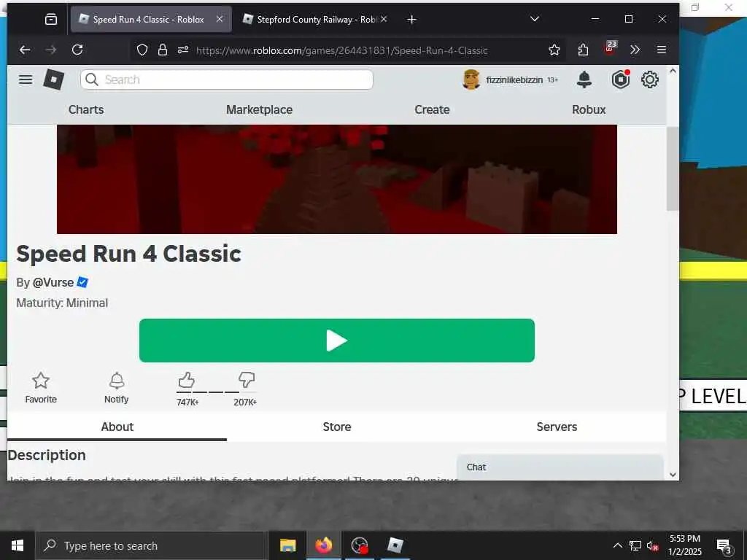Open Firefox application hamburger menu
The image size is (747, 560).
661,50
